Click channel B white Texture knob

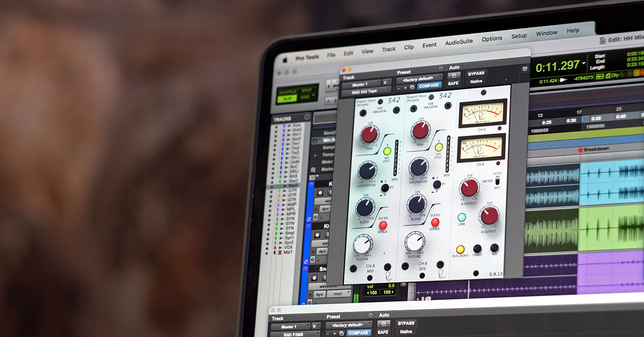[415, 241]
